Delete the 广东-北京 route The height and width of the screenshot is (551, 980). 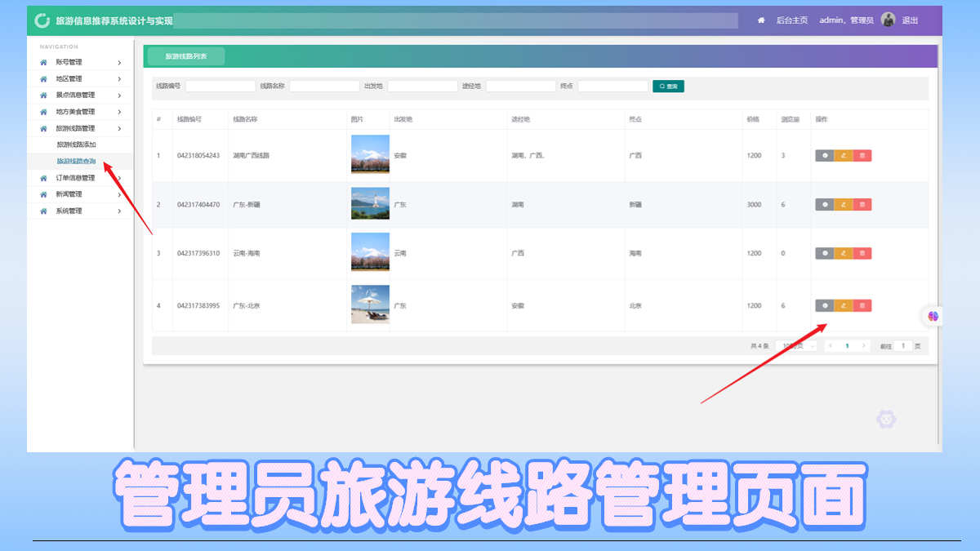pyautogui.click(x=862, y=306)
